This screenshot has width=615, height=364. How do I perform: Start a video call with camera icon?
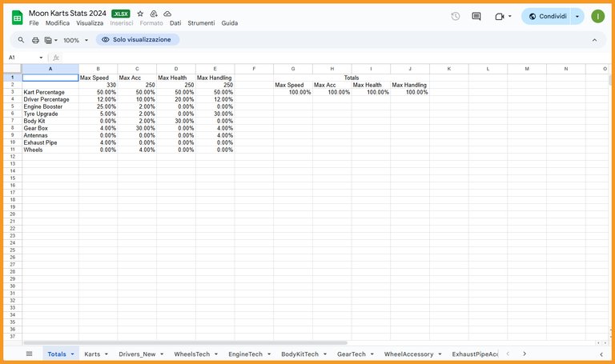[x=500, y=17]
